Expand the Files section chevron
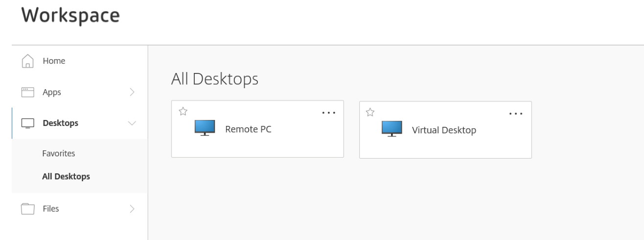This screenshot has height=240, width=644. [x=131, y=209]
